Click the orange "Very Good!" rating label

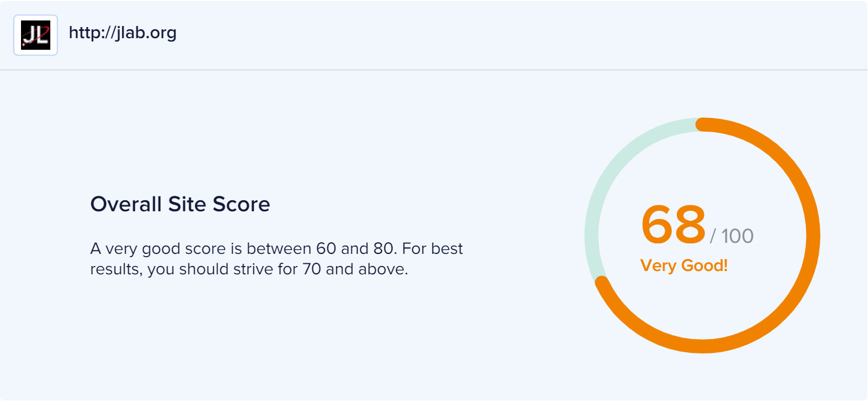point(684,265)
